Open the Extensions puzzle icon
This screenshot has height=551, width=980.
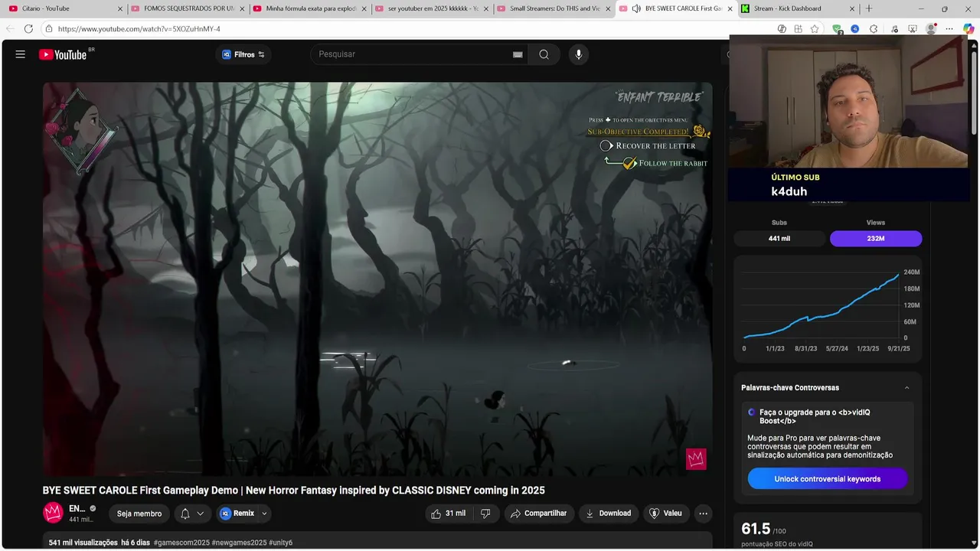tap(874, 28)
